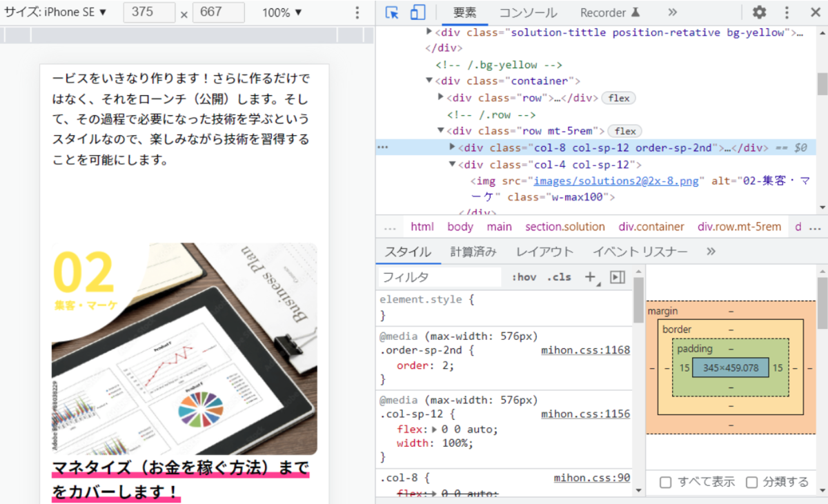Click the order: 2 declaration
Viewport: 828px width, 504px height.
pos(426,365)
